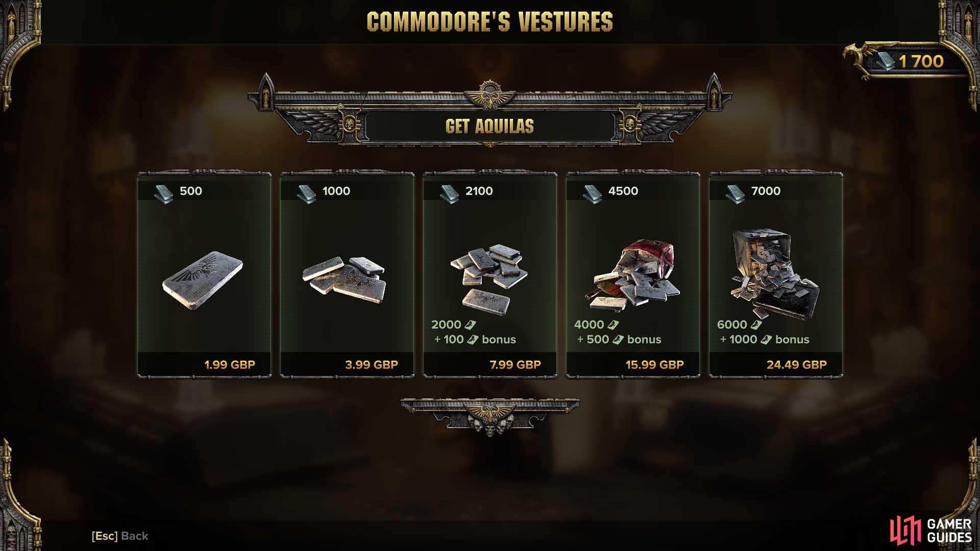The image size is (980, 551).
Task: Click the +1000 bonus text on 7000 pack
Action: click(x=764, y=339)
